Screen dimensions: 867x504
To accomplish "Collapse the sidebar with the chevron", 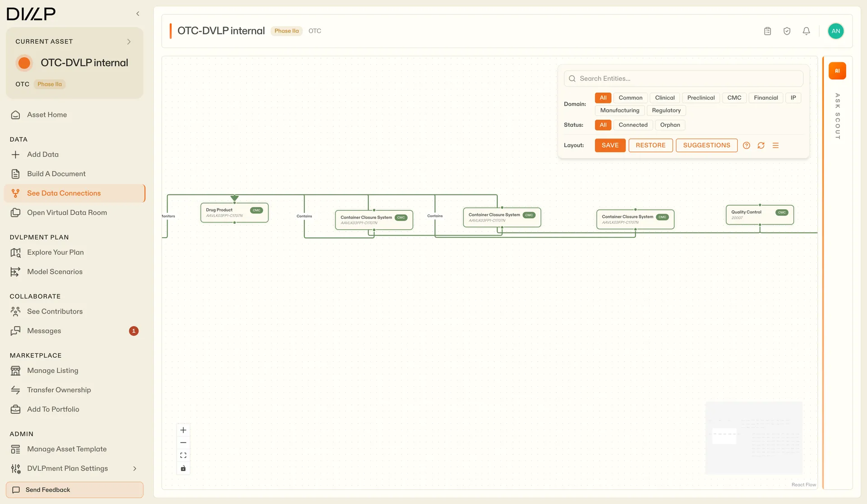I will coord(138,14).
